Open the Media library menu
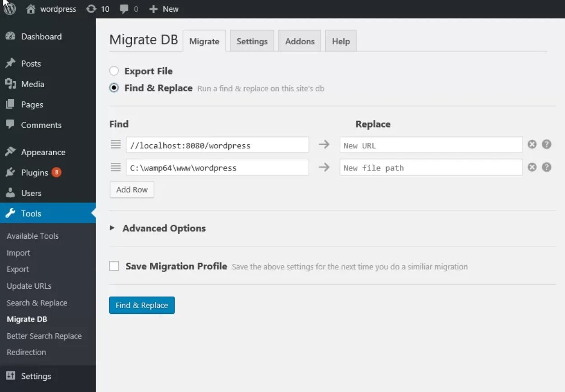 click(48, 84)
